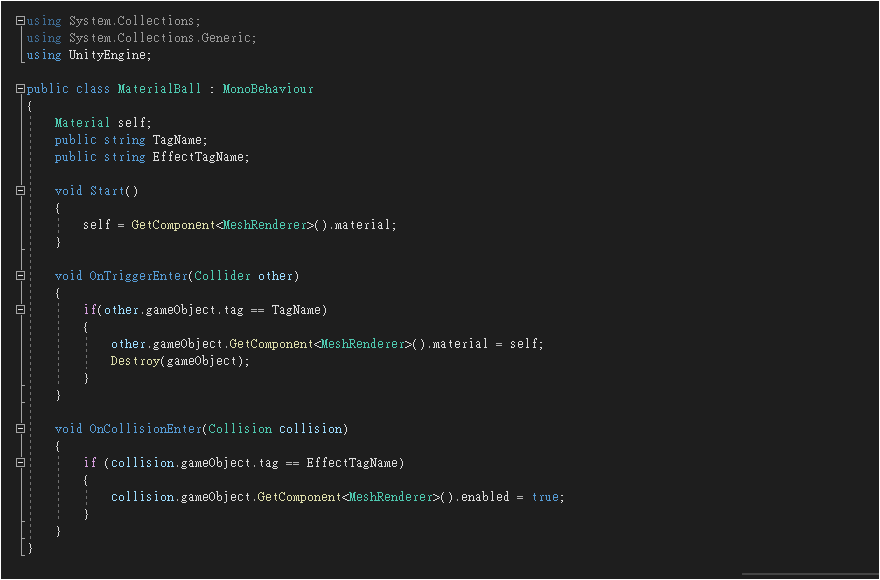Click the OnCollisionEnter method name
The image size is (880, 580).
click(x=145, y=429)
